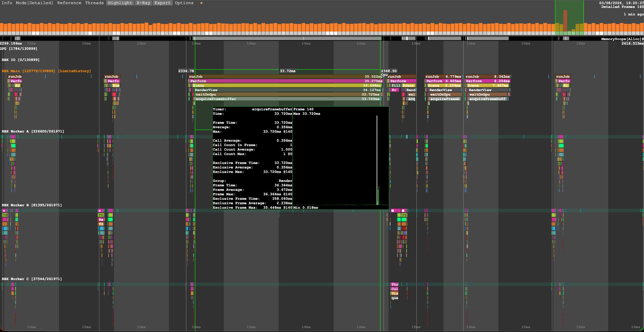Select the Scene 7.667ms block
The height and width of the screenshot is (332, 644).
click(x=488, y=85)
